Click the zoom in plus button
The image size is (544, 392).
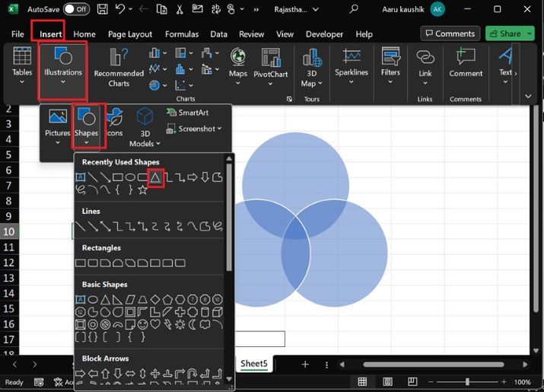click(x=504, y=382)
